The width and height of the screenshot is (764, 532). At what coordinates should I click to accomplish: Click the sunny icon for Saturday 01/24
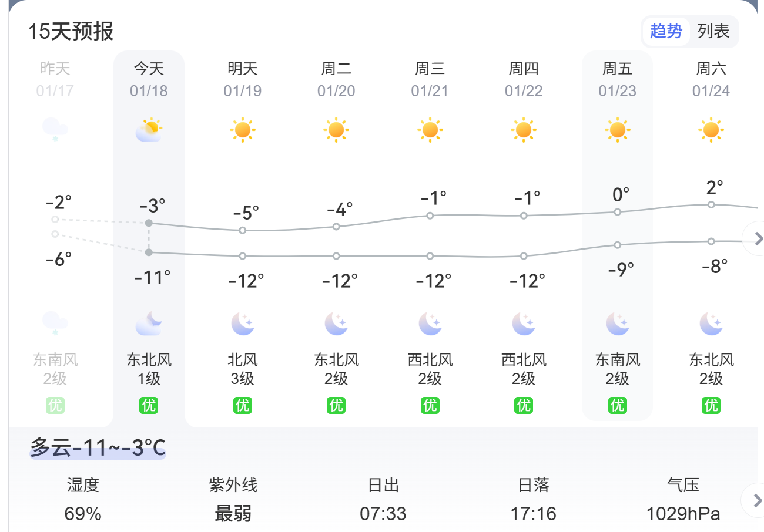[711, 130]
